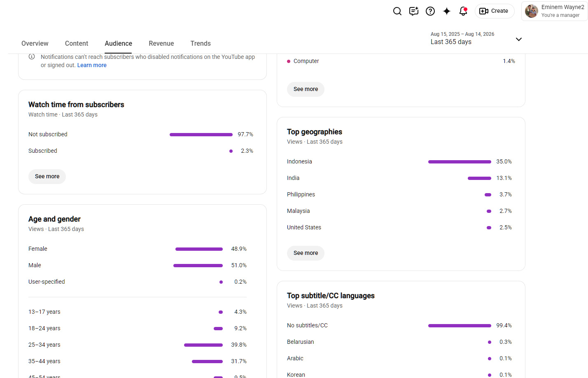Viewport: 588px width, 378px height.
Task: Click the account avatar picture
Action: pos(532,11)
